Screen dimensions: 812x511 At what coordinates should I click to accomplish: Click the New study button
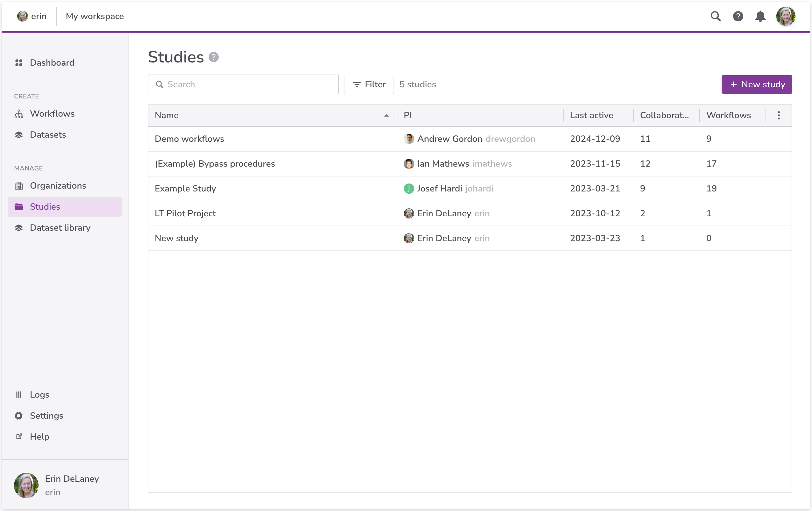click(x=756, y=84)
